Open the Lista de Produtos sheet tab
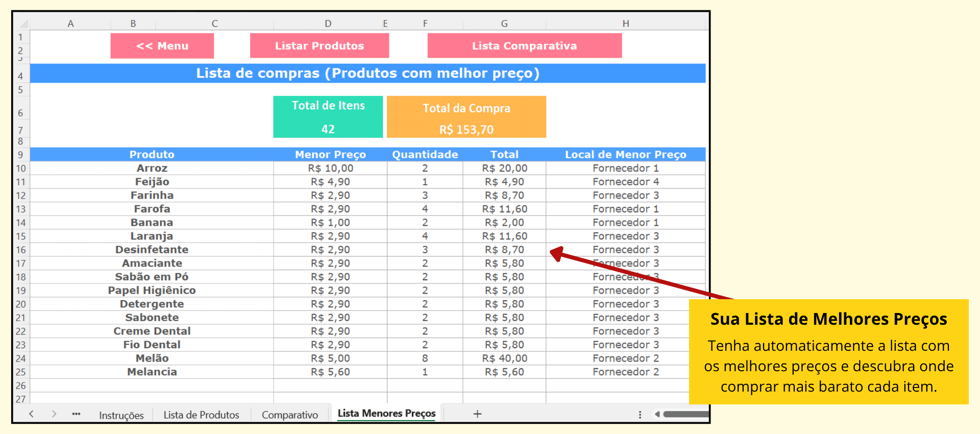 click(201, 415)
